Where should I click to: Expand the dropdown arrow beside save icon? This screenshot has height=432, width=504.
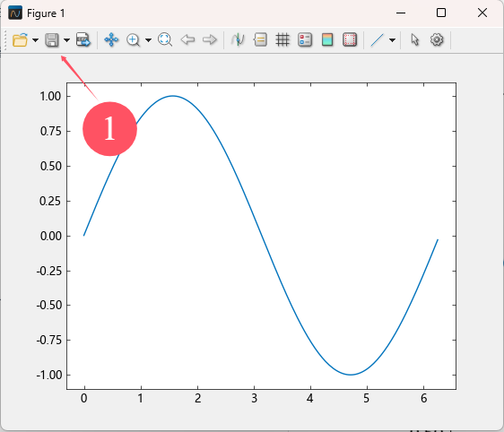click(x=66, y=40)
